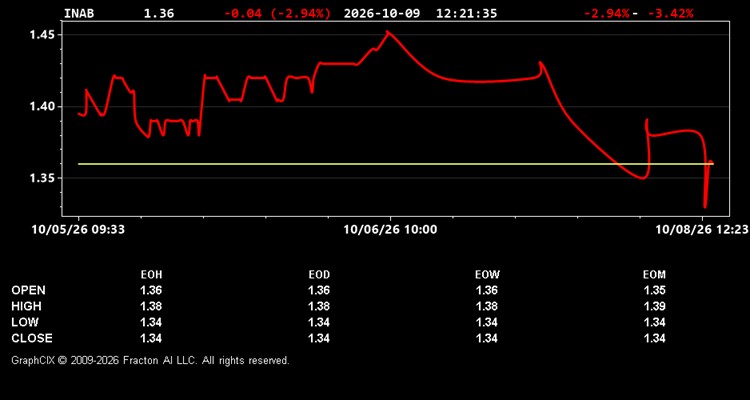Select the CLOSE row label
Image resolution: width=750 pixels, height=400 pixels.
[32, 338]
